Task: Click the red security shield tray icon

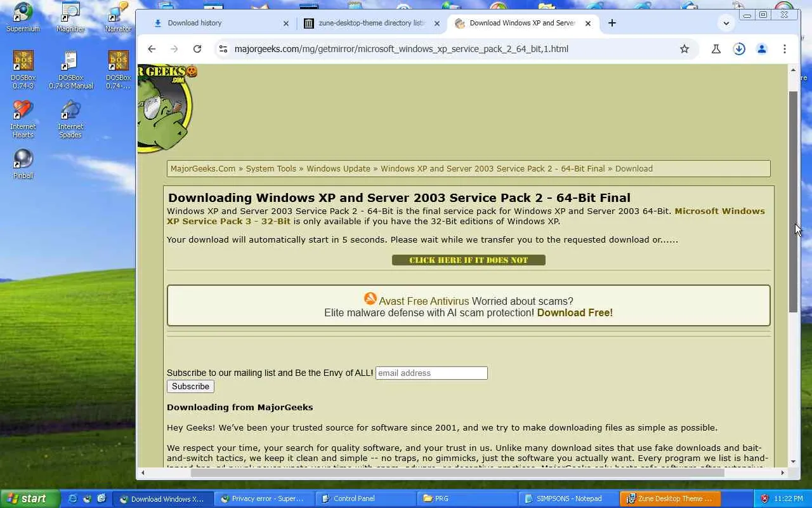Action: point(764,498)
